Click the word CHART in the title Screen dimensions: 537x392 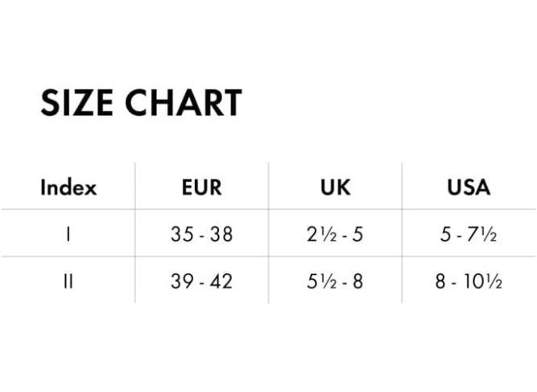[184, 103]
